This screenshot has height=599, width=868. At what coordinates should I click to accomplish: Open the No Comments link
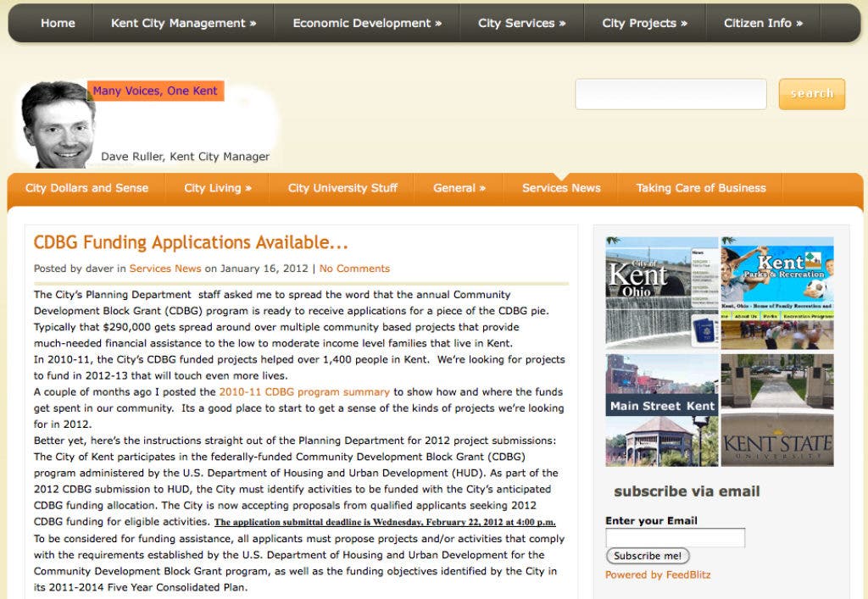tap(354, 269)
